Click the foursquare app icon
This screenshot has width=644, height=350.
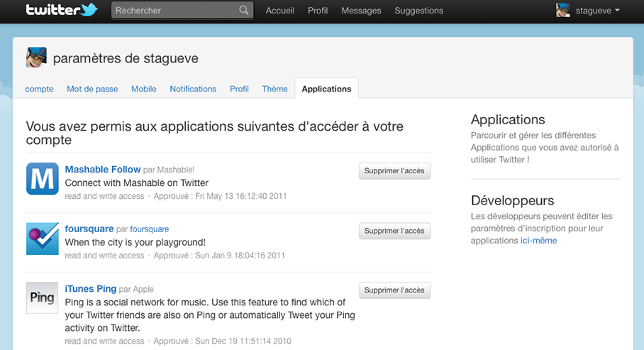point(42,239)
